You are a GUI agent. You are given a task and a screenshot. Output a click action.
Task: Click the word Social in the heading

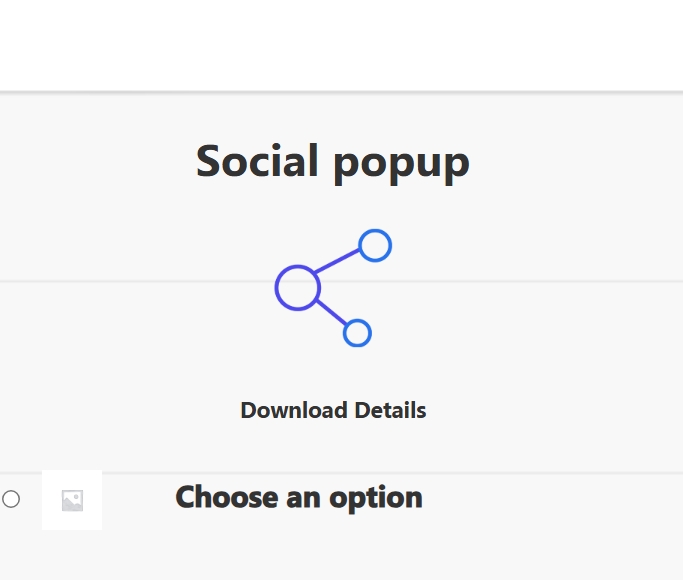point(257,160)
